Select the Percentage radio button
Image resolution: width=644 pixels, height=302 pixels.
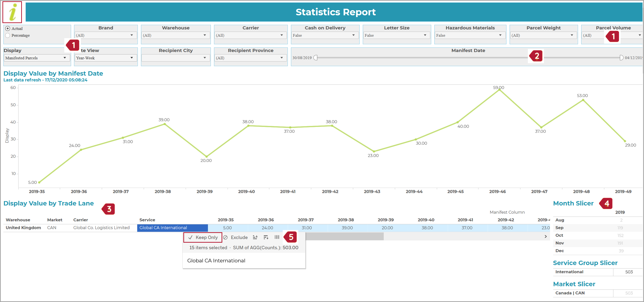point(8,36)
